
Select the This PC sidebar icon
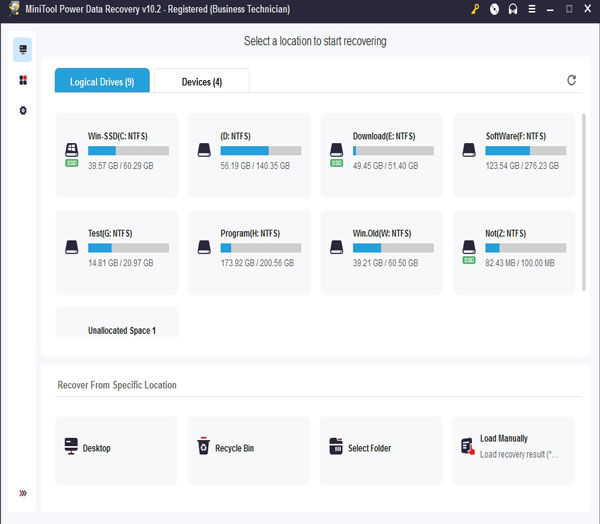[23, 49]
